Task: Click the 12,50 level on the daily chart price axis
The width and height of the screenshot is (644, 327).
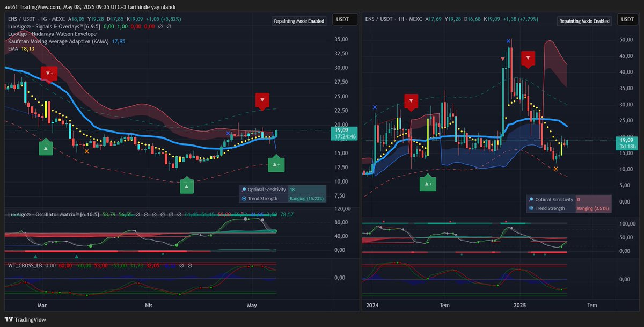Action: click(x=341, y=168)
